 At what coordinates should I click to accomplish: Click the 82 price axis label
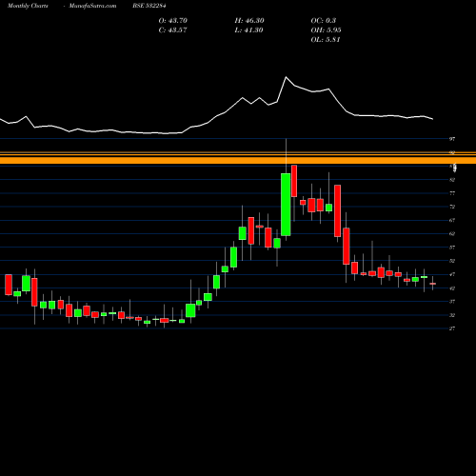click(452, 180)
